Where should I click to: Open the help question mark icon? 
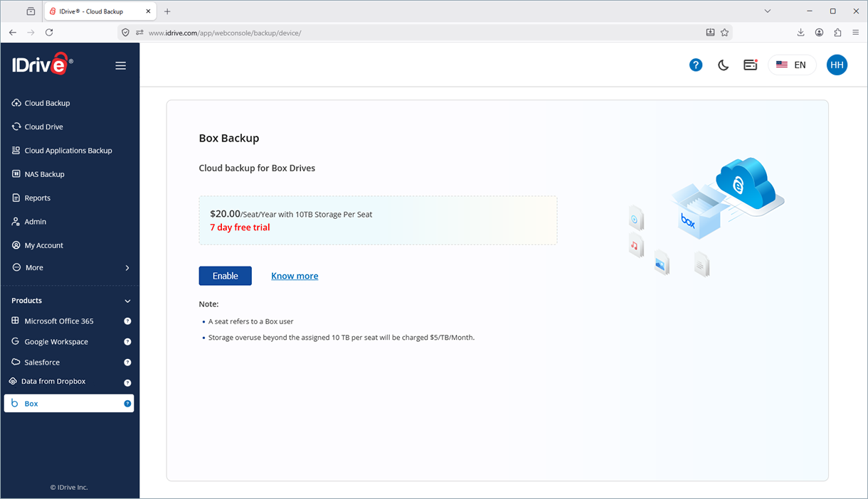click(696, 65)
